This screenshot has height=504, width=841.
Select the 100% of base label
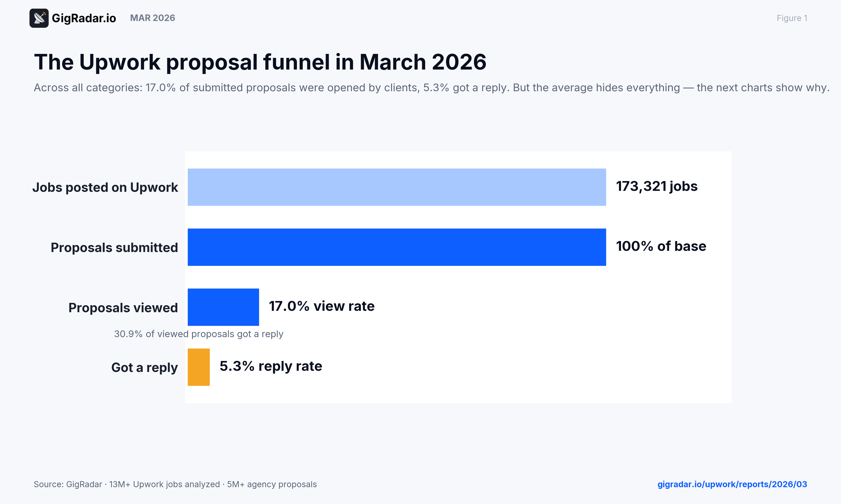click(x=661, y=246)
